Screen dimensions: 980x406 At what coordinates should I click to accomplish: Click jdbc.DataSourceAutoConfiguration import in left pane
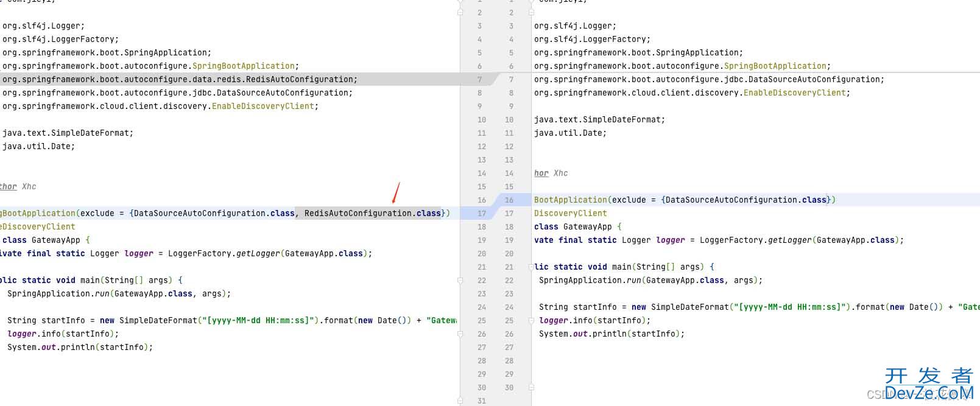coord(177,93)
